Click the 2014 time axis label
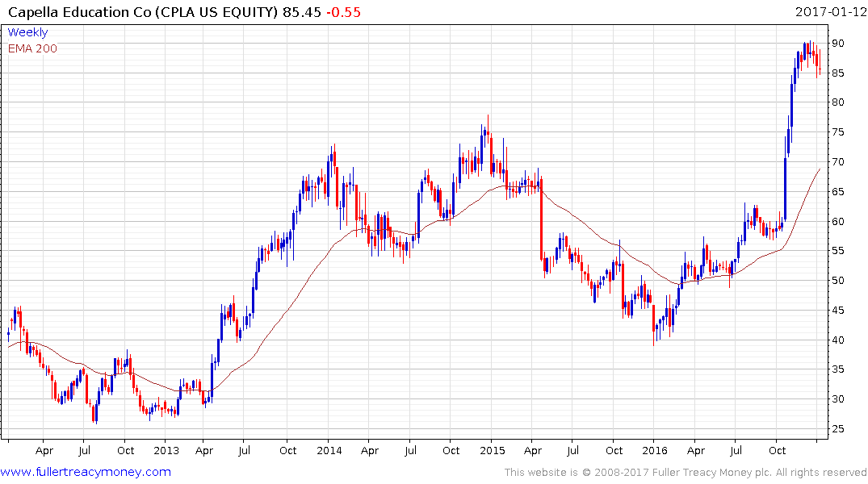 329,450
